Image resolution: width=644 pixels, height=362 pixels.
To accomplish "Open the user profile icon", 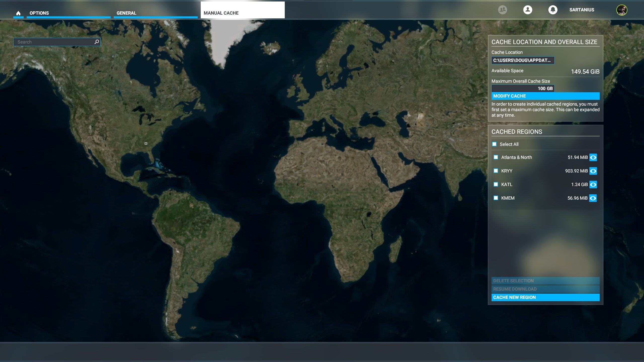I will click(x=528, y=10).
